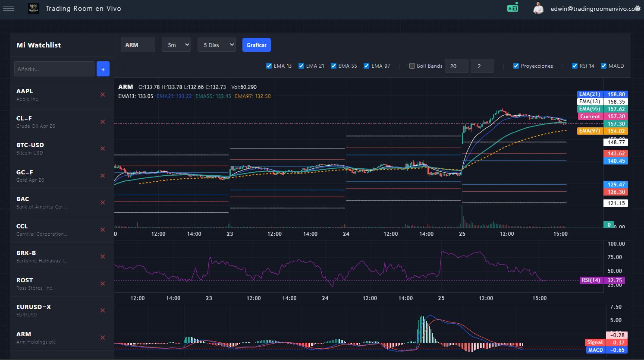The image size is (644, 360).
Task: Expand the 5 Días range dropdown
Action: click(x=217, y=45)
